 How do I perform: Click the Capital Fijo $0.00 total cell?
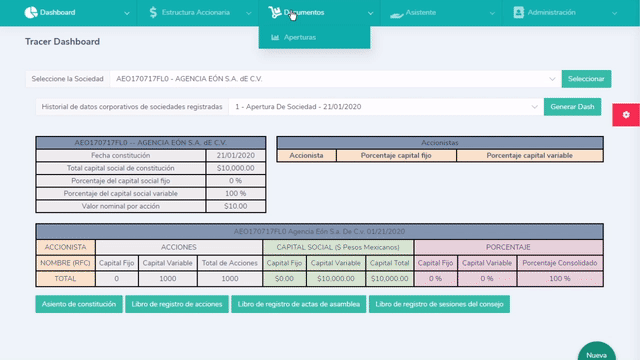tap(284, 279)
